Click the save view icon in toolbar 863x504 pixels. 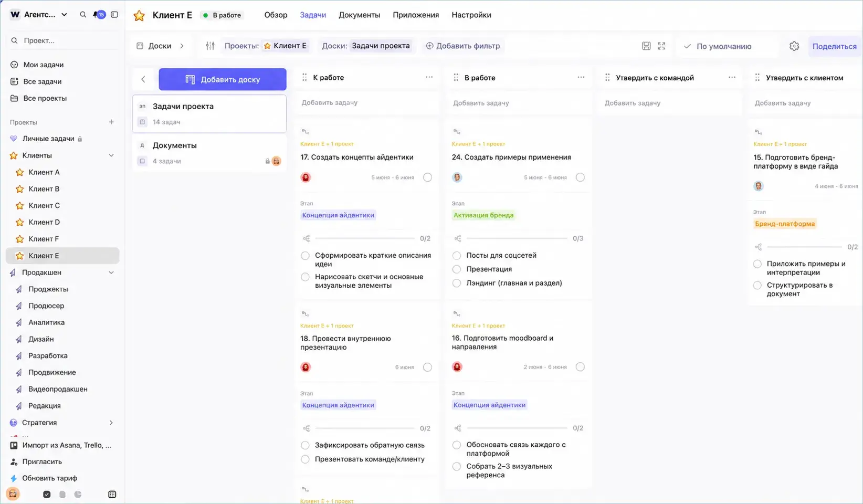[646, 46]
